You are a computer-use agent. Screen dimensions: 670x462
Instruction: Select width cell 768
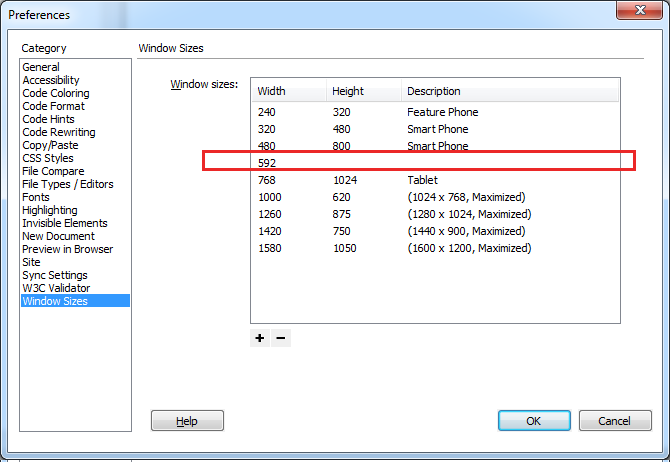coord(267,180)
